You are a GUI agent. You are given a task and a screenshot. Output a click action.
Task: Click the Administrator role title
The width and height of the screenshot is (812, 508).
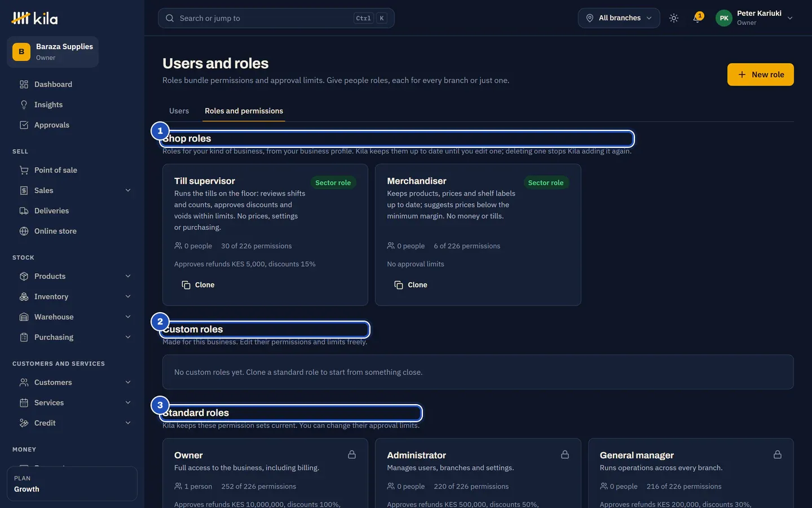(x=416, y=455)
